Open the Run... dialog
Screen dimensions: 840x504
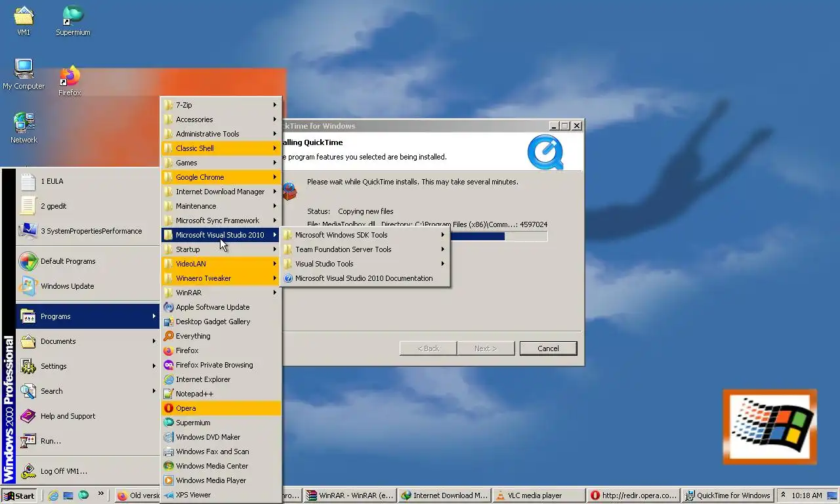[x=88, y=441]
